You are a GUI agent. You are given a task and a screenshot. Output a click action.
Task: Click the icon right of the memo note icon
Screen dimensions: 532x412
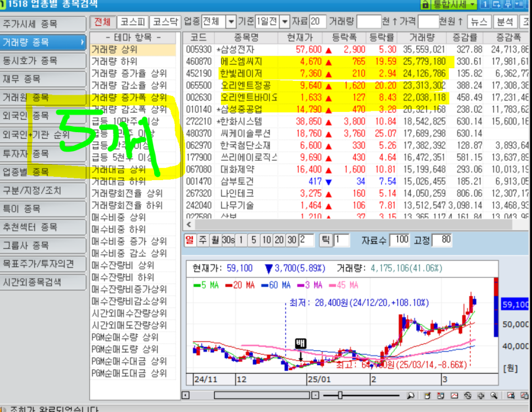[x=441, y=395]
